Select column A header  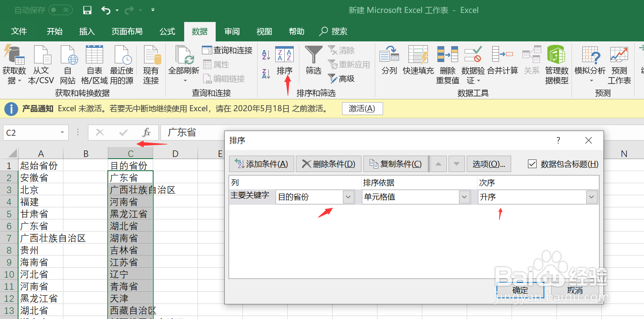[x=41, y=154]
